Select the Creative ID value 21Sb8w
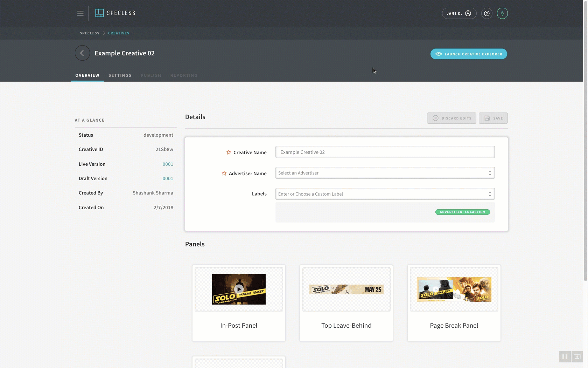Viewport: 588px width, 368px height. 164,149
